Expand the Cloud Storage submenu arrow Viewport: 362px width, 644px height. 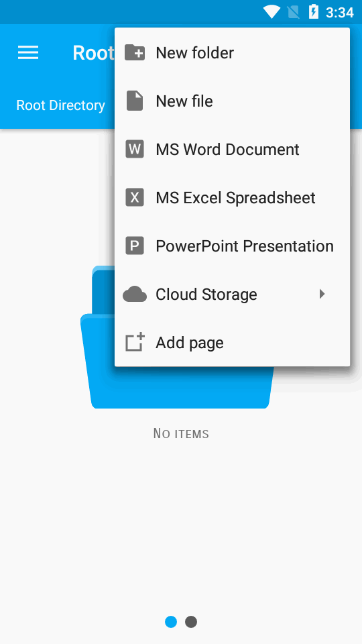pyautogui.click(x=322, y=294)
